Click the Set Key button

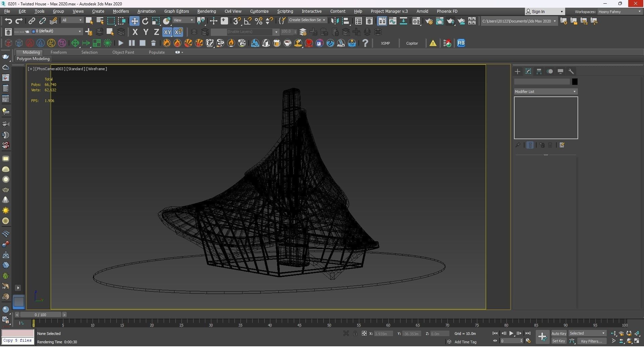click(559, 341)
